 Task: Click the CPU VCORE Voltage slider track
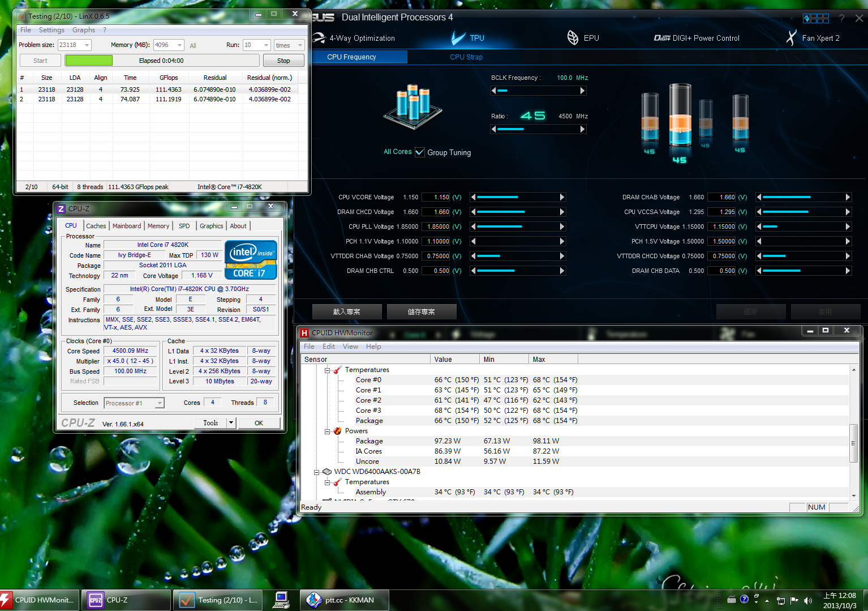(x=518, y=197)
